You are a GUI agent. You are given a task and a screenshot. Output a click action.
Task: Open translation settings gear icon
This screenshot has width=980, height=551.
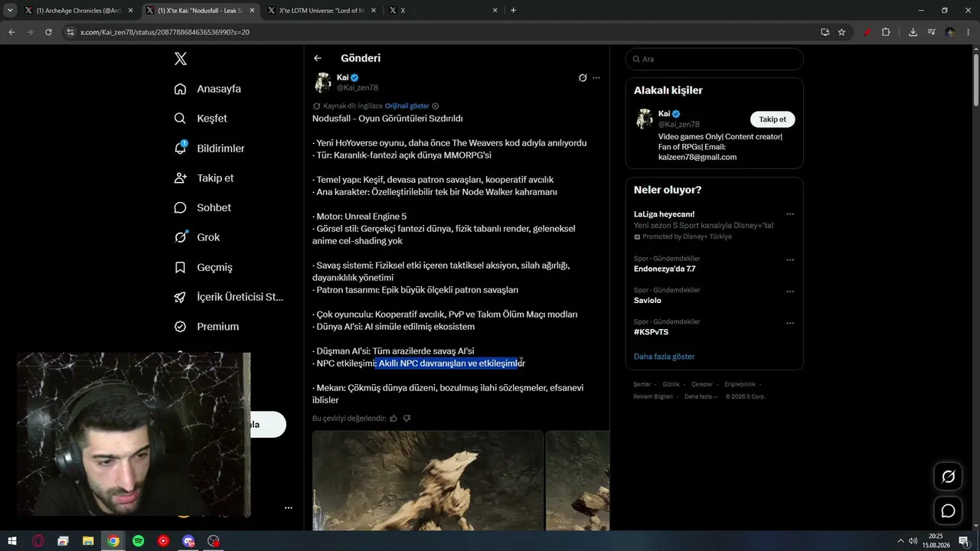[x=436, y=106]
